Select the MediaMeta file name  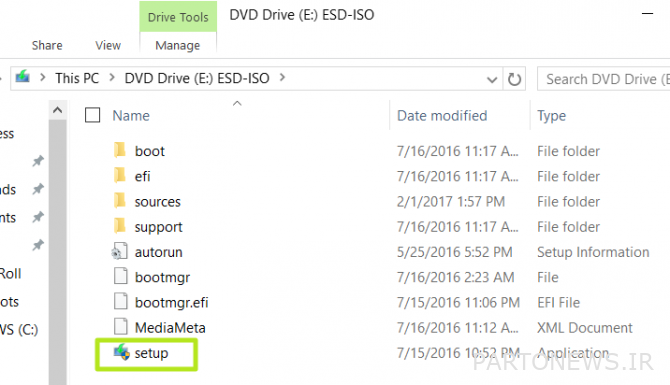point(170,328)
